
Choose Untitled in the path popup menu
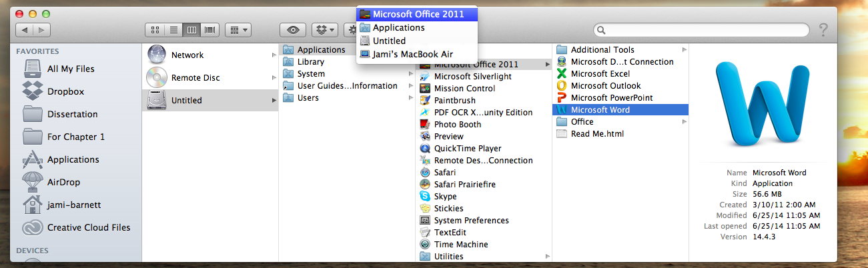(x=417, y=41)
